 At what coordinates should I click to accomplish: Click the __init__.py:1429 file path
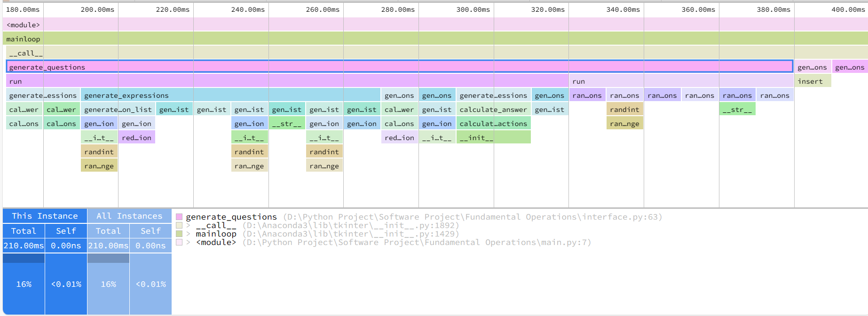click(x=351, y=234)
